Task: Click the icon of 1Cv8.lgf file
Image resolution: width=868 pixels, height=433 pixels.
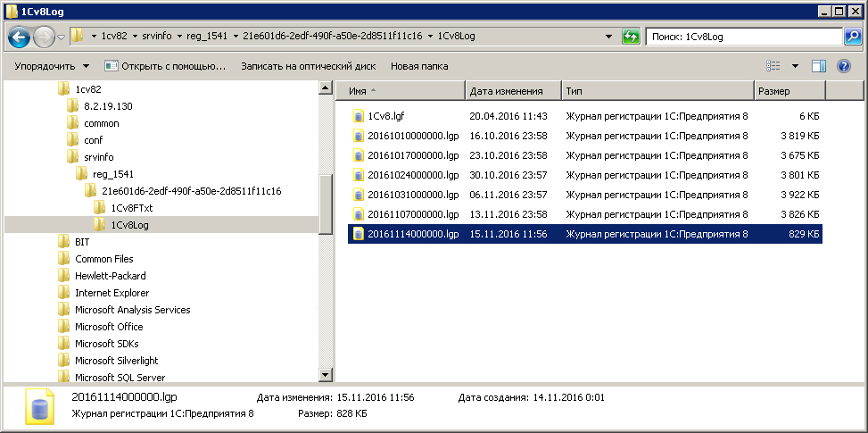Action: point(358,116)
